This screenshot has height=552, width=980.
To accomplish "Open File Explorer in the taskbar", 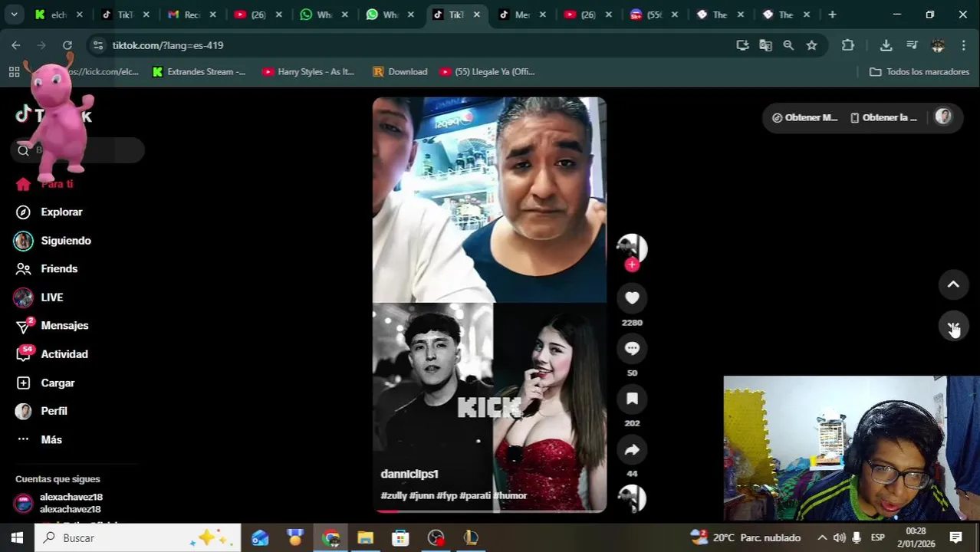I will point(366,538).
